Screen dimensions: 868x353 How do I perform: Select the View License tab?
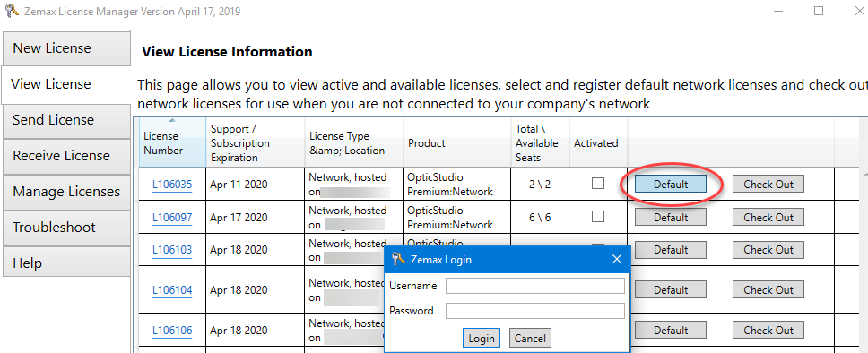pyautogui.click(x=65, y=84)
